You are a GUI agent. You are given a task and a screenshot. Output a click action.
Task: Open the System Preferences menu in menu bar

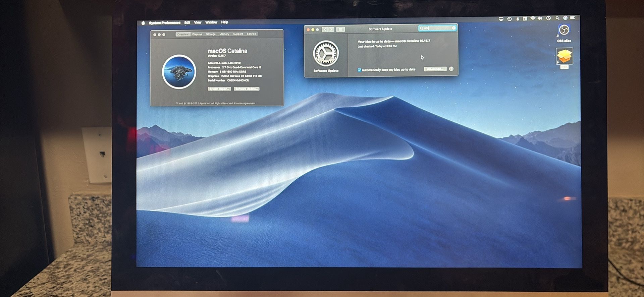coord(165,23)
